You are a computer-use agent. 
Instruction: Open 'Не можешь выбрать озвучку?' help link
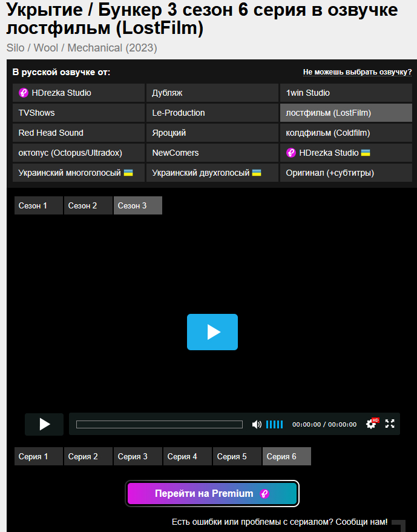(357, 72)
